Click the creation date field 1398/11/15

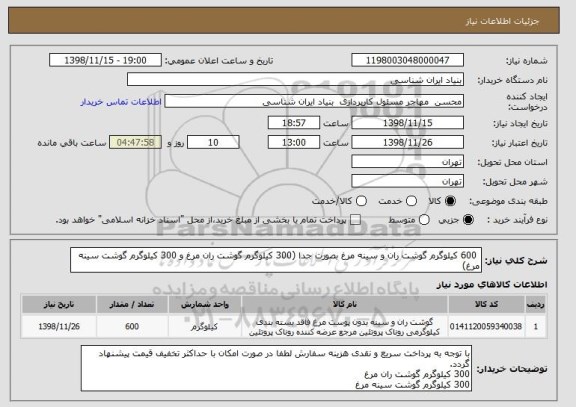[407, 123]
